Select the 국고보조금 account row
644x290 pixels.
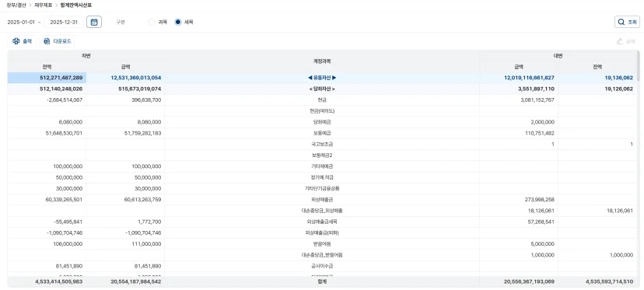[x=322, y=144]
